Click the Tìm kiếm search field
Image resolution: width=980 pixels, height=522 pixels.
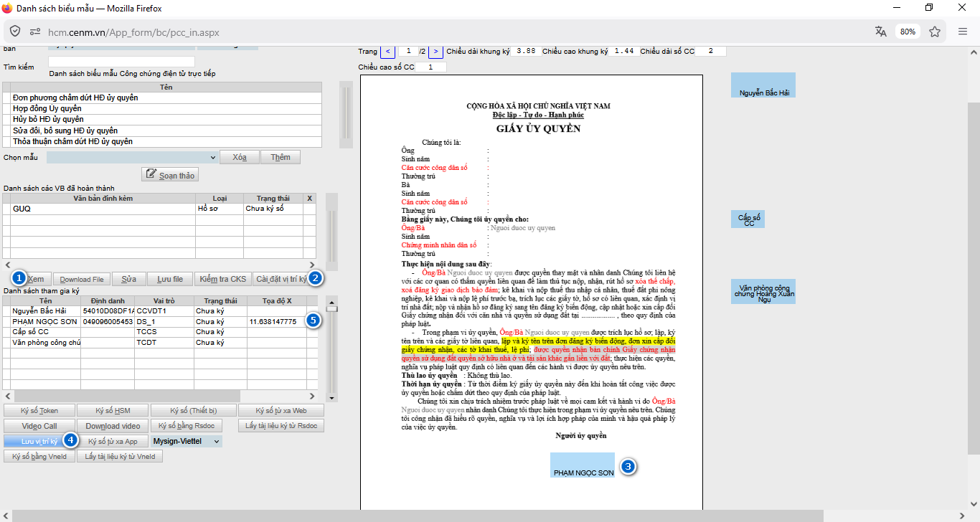coord(121,62)
